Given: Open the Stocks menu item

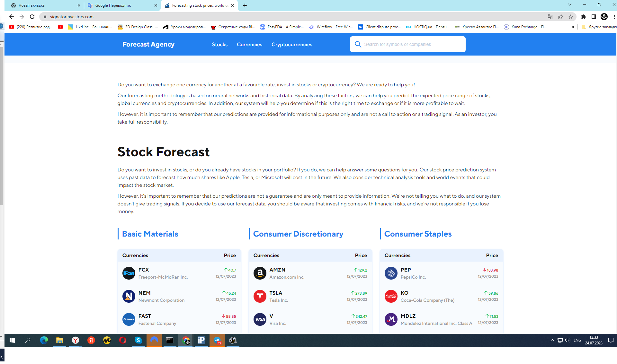Looking at the screenshot, I should click(220, 45).
